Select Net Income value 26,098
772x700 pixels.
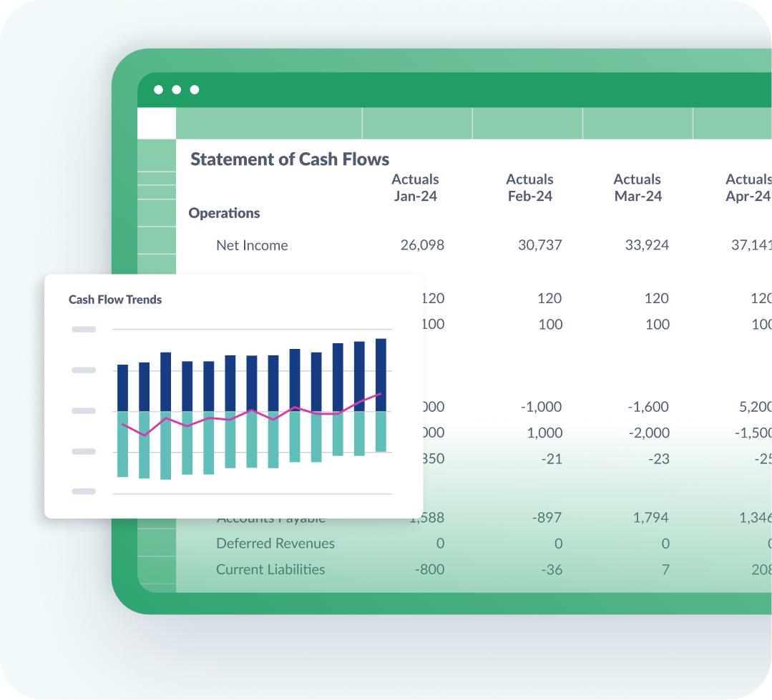tap(422, 245)
